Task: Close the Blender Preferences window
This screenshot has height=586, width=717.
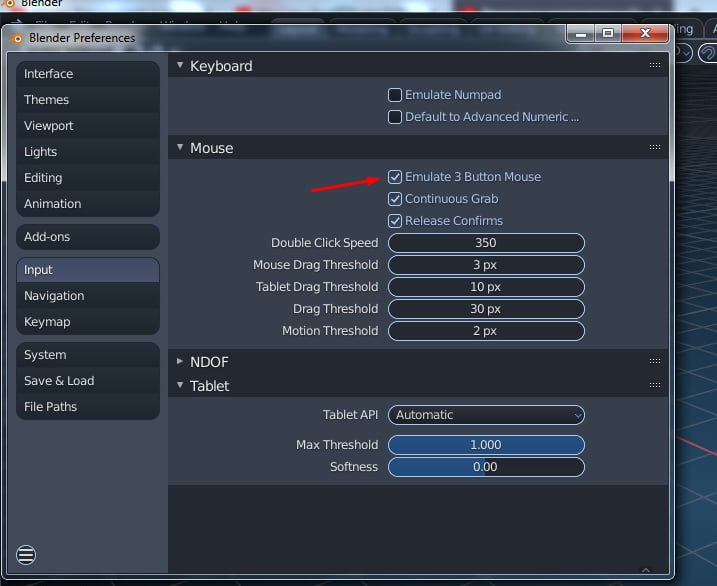Action: click(x=645, y=33)
